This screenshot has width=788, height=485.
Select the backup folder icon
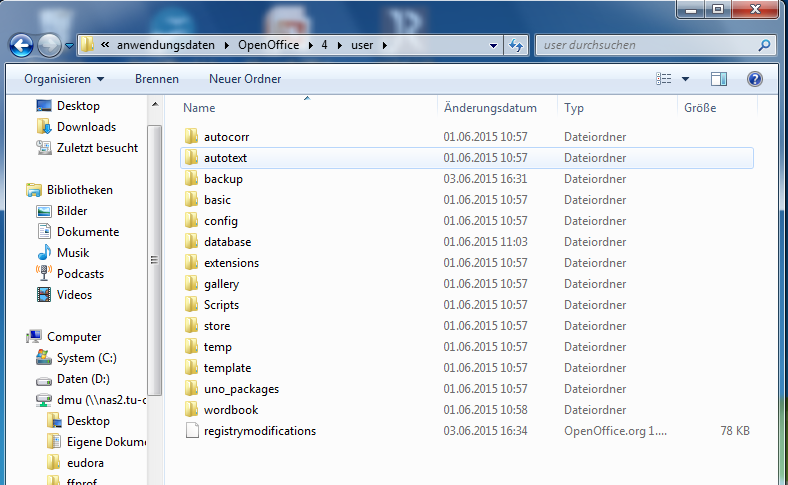pyautogui.click(x=193, y=179)
